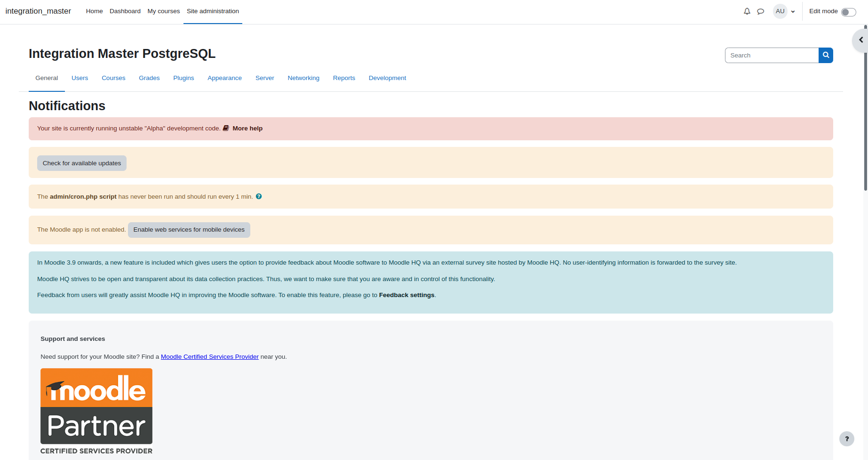Switch to the Reports tab

click(x=344, y=78)
